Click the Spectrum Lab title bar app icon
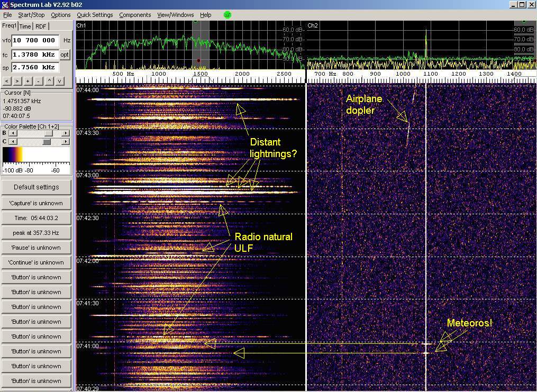This screenshot has width=537, height=392. (5, 5)
